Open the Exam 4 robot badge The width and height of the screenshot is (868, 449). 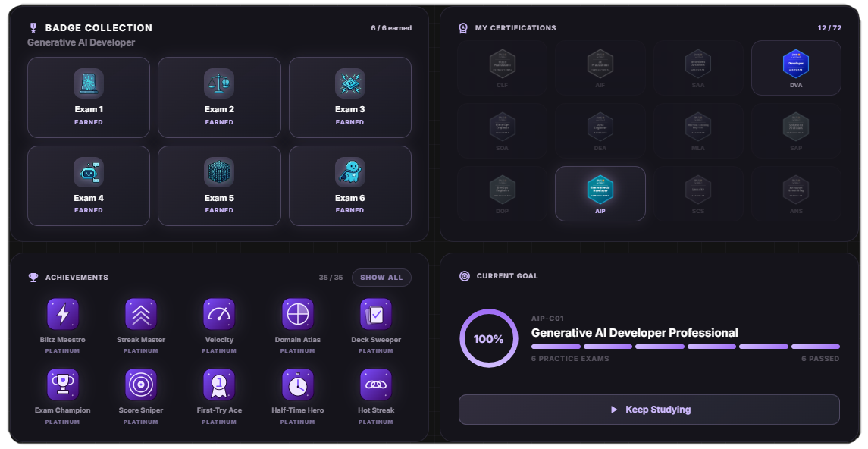pos(89,186)
